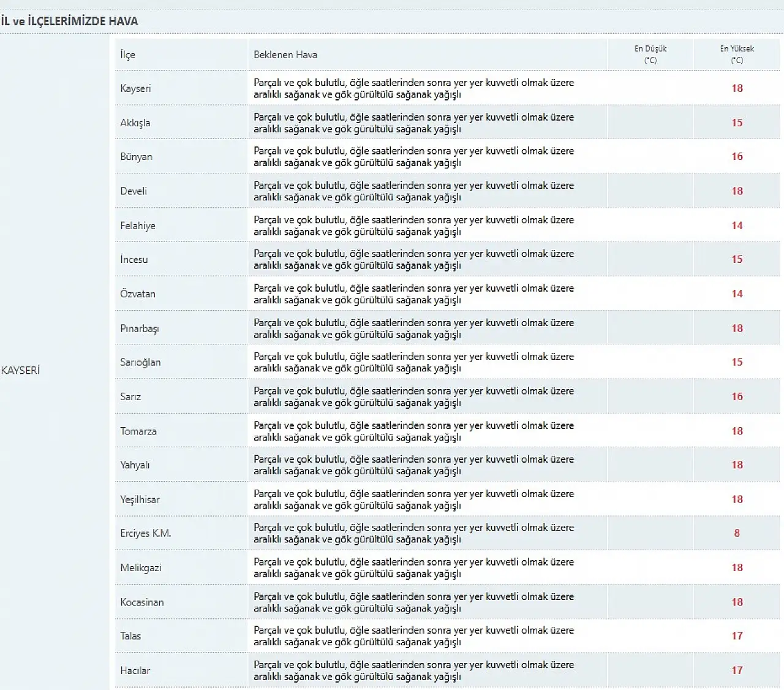Click the Erciyes K.M. row name
The width and height of the screenshot is (784, 690).
click(146, 533)
